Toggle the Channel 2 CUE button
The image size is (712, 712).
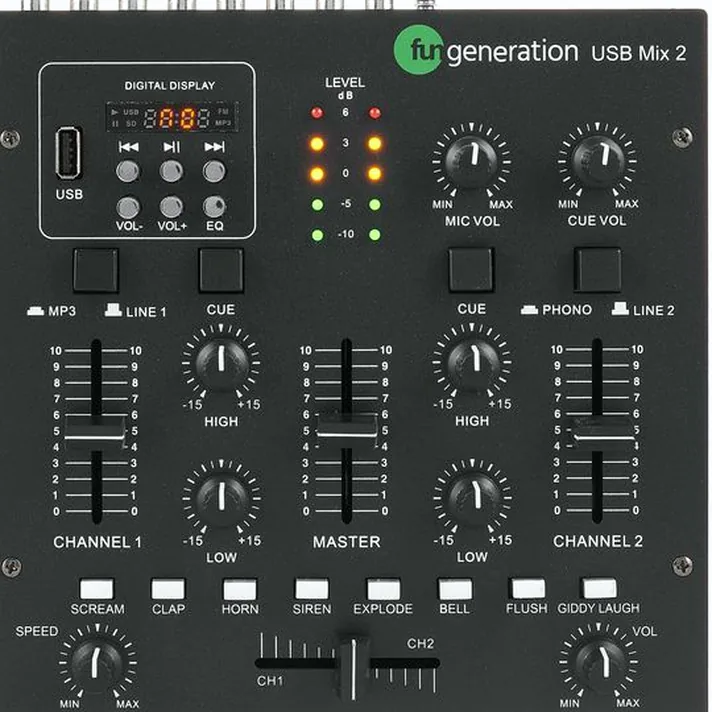[471, 270]
